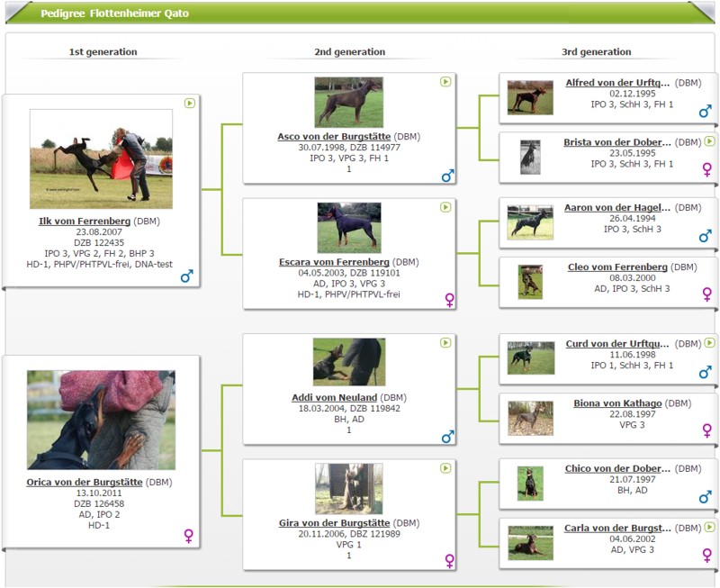Viewport: 720px width, 588px height.
Task: Click the green arrow icon on Asco von der Burgstätte card
Action: [445, 82]
